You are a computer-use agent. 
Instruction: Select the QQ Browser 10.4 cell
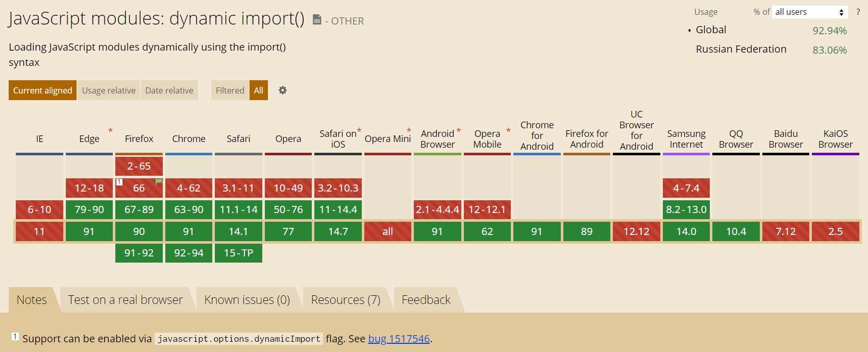[736, 231]
